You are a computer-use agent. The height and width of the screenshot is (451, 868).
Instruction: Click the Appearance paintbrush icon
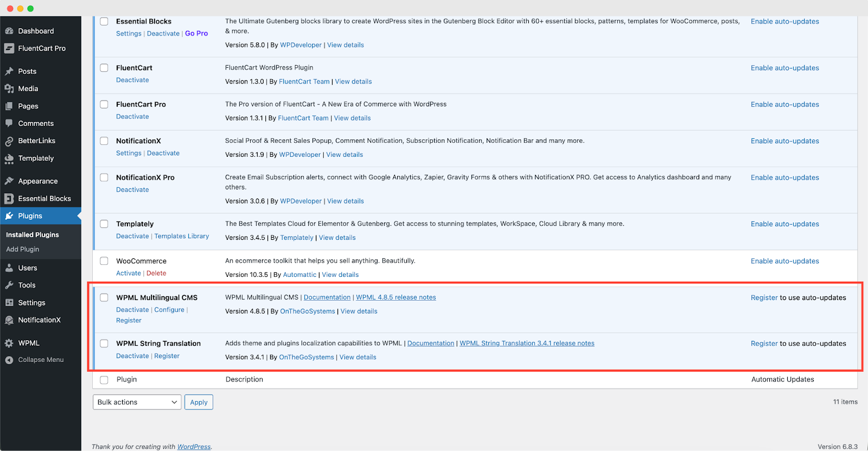(9, 181)
